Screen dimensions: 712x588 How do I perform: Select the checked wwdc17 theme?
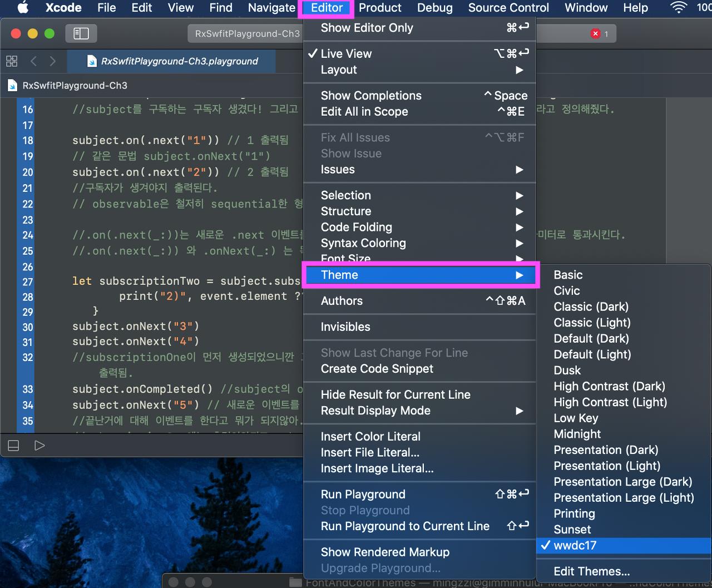tap(624, 546)
